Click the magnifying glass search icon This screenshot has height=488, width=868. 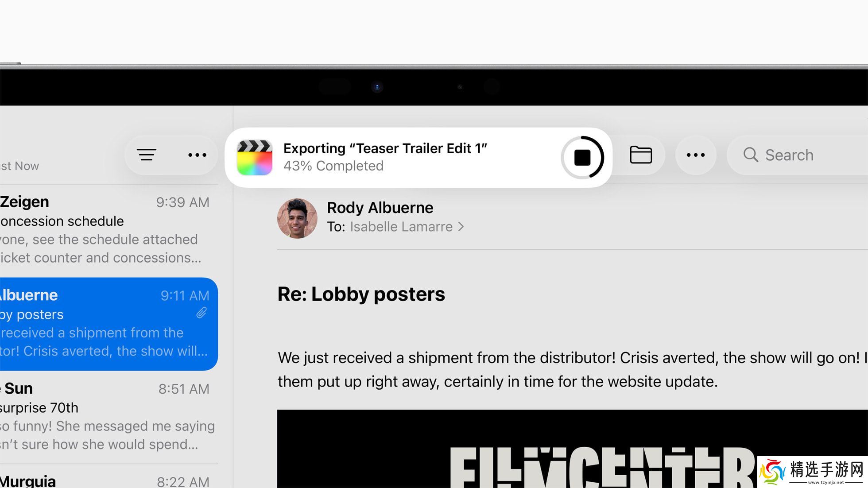tap(751, 155)
